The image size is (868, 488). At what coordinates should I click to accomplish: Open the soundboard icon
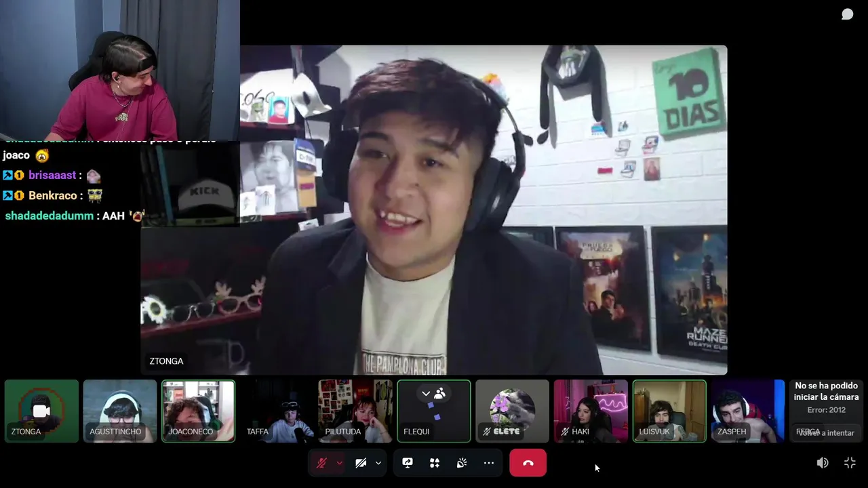[462, 463]
